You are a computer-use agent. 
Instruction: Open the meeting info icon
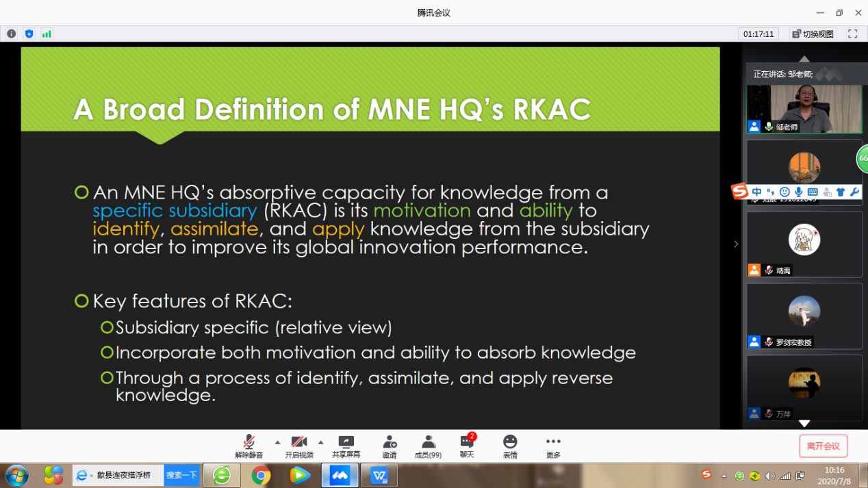(11, 34)
